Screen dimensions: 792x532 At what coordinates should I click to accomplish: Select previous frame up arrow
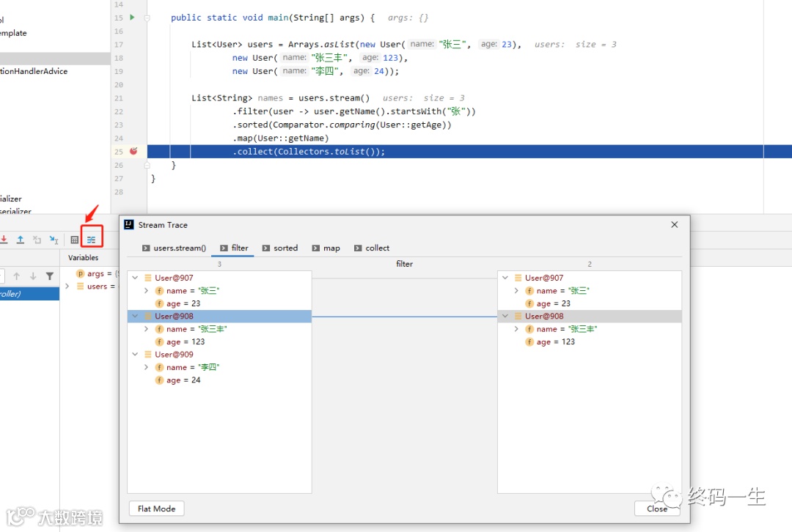(17, 276)
